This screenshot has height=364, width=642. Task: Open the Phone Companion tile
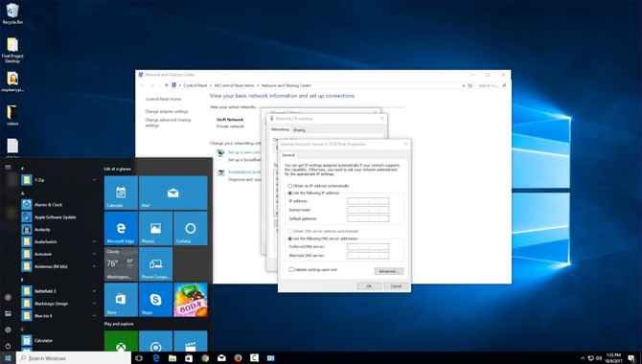(x=155, y=263)
